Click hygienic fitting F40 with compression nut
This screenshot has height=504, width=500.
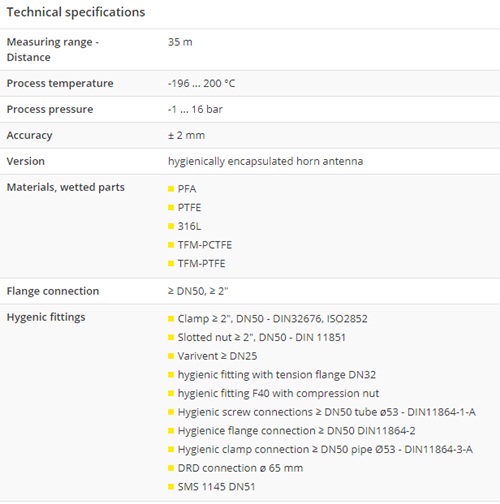(x=278, y=393)
